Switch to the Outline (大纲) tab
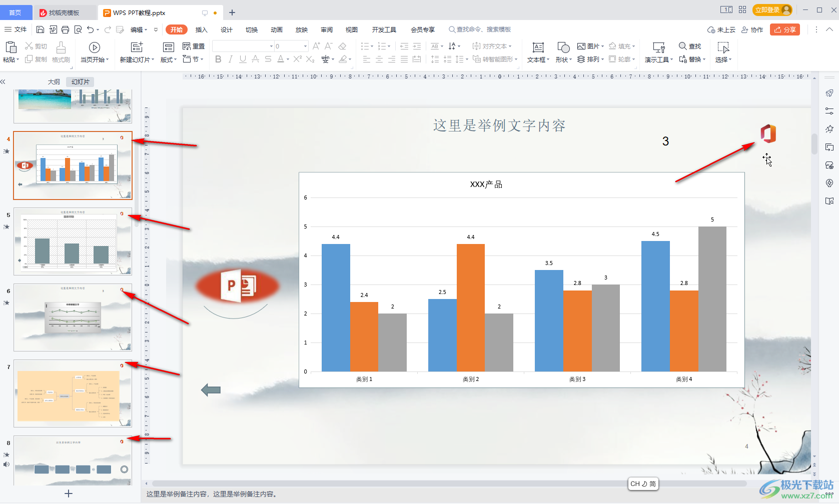 click(x=54, y=81)
